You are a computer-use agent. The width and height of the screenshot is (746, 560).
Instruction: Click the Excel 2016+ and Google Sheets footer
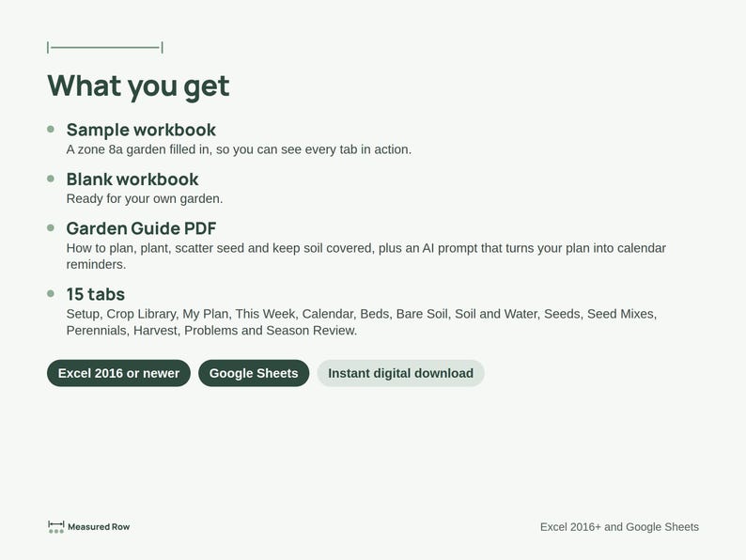(x=619, y=527)
